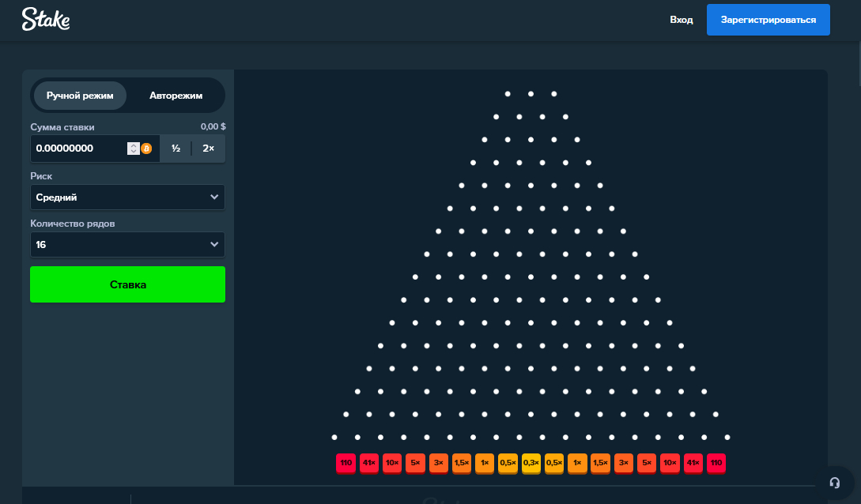Open the Количество рядов dropdown

click(127, 245)
